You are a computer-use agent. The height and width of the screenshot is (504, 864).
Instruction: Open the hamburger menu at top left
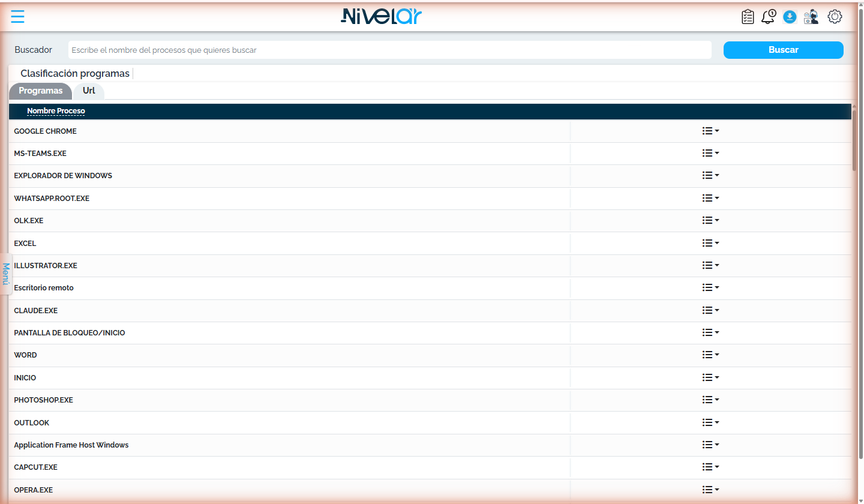pyautogui.click(x=17, y=17)
